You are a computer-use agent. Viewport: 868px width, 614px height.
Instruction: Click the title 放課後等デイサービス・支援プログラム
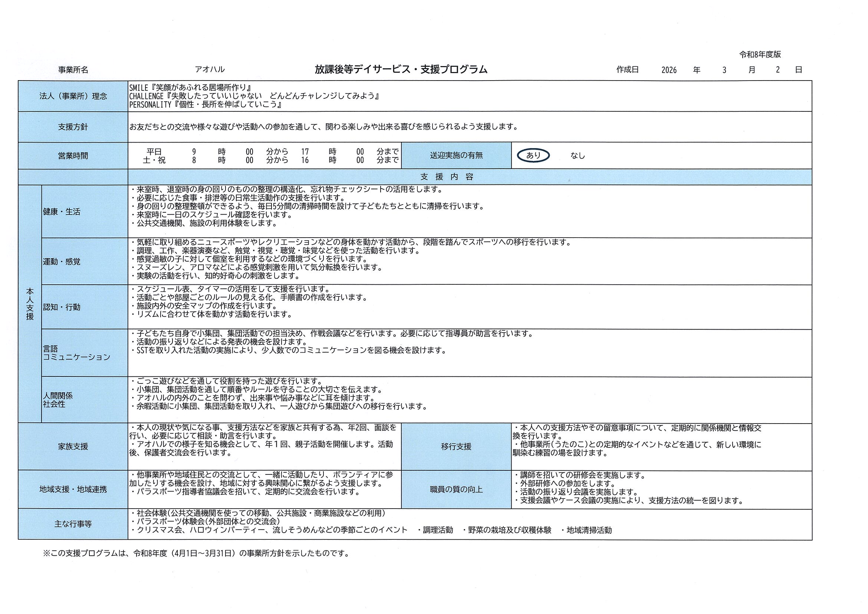(401, 69)
